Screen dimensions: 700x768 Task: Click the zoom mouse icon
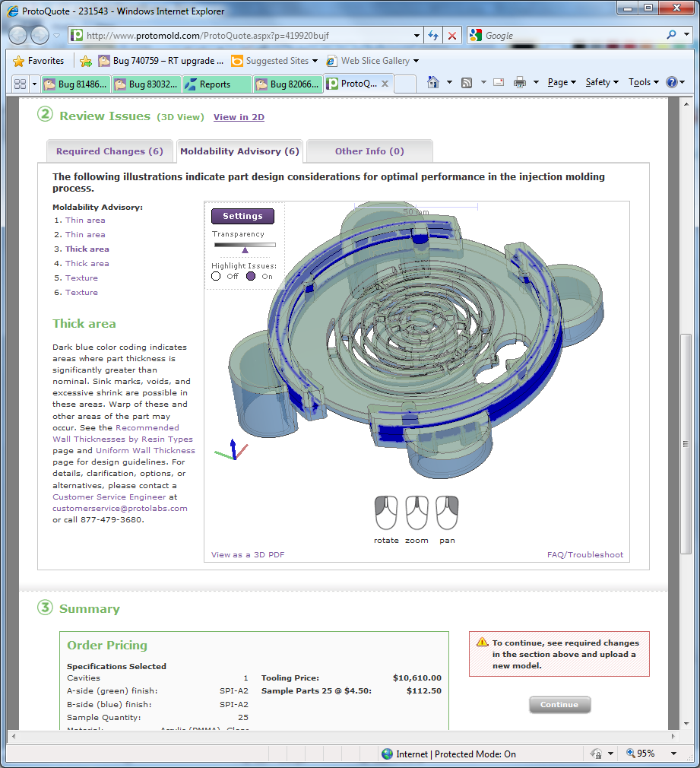coord(417,513)
